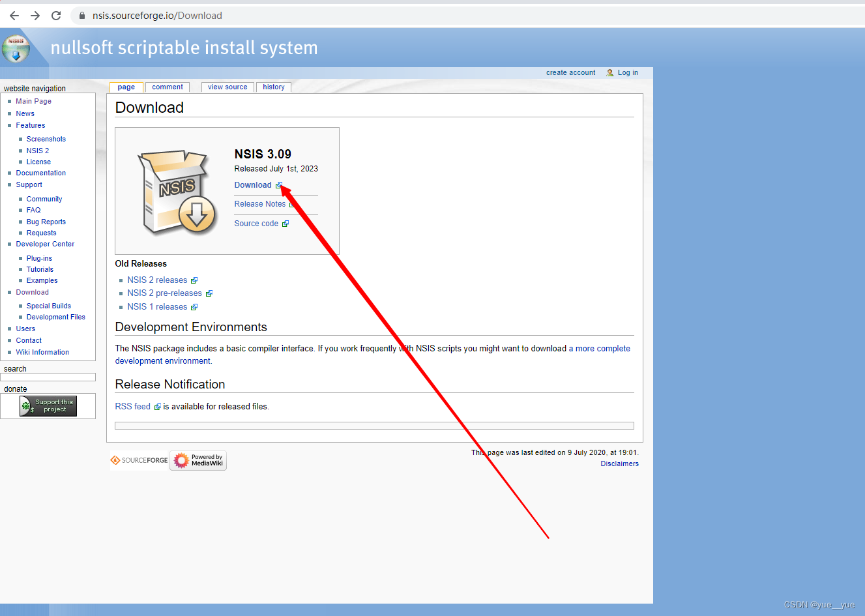Open Special Builds in the sidebar
The image size is (865, 616).
coord(49,306)
